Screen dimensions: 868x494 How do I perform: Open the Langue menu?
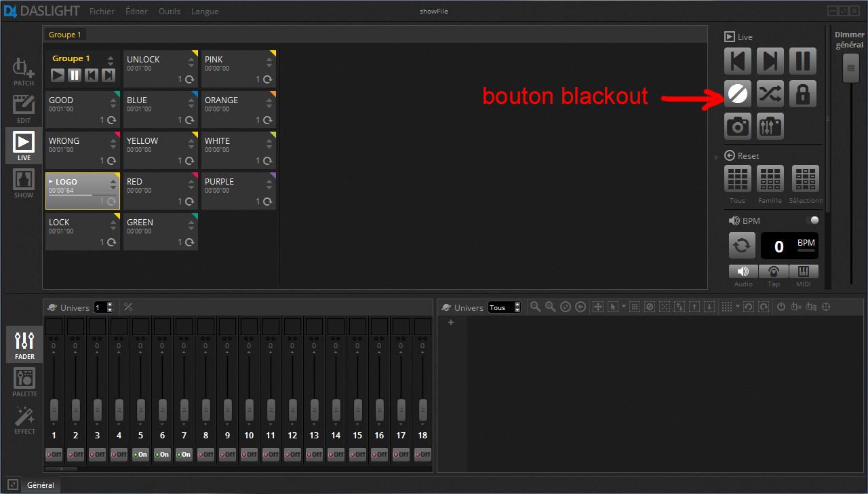click(205, 12)
